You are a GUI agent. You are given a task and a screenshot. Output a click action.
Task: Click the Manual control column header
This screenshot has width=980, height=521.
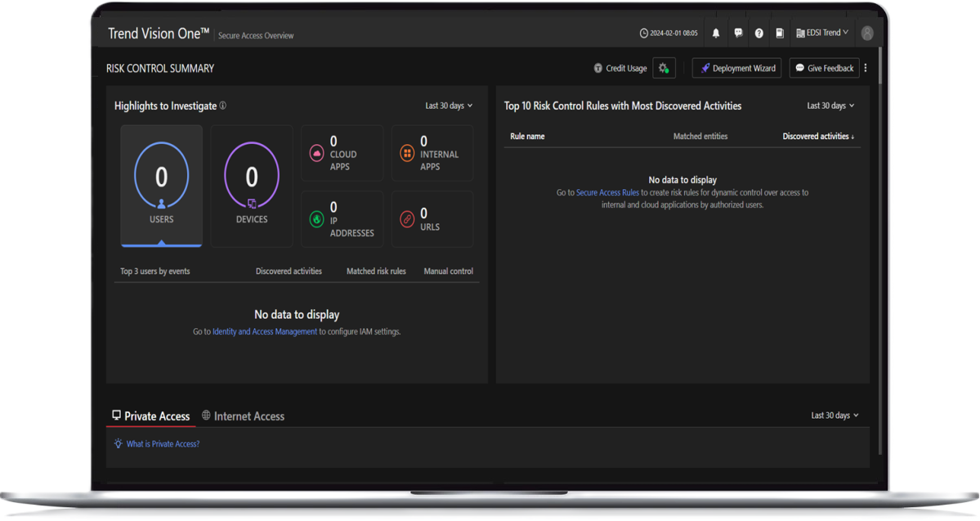(448, 272)
